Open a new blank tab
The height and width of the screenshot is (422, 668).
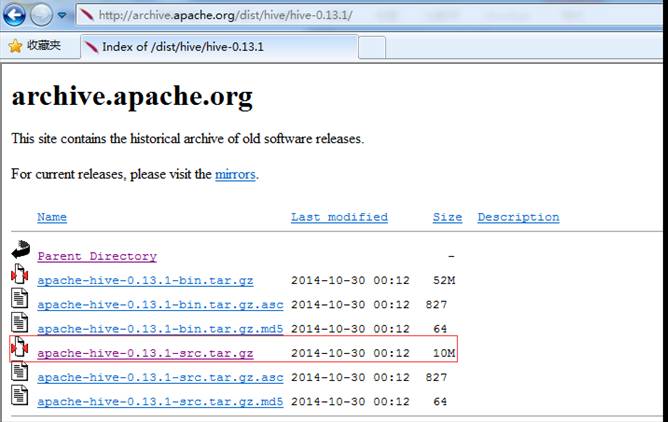tap(372, 47)
